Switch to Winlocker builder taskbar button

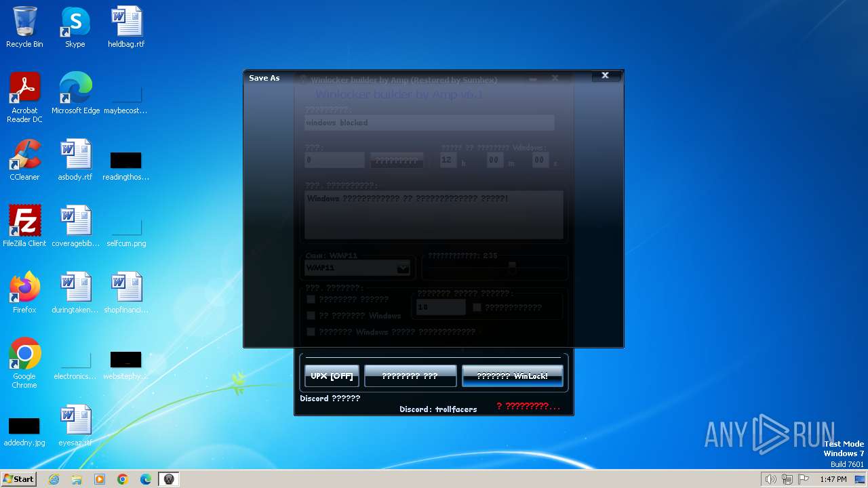(169, 479)
